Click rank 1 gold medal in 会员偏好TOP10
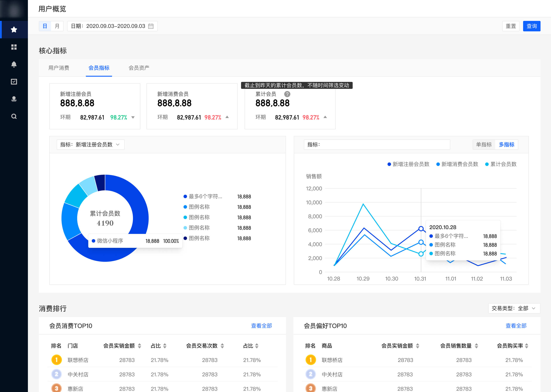The image size is (551, 392). (x=311, y=360)
